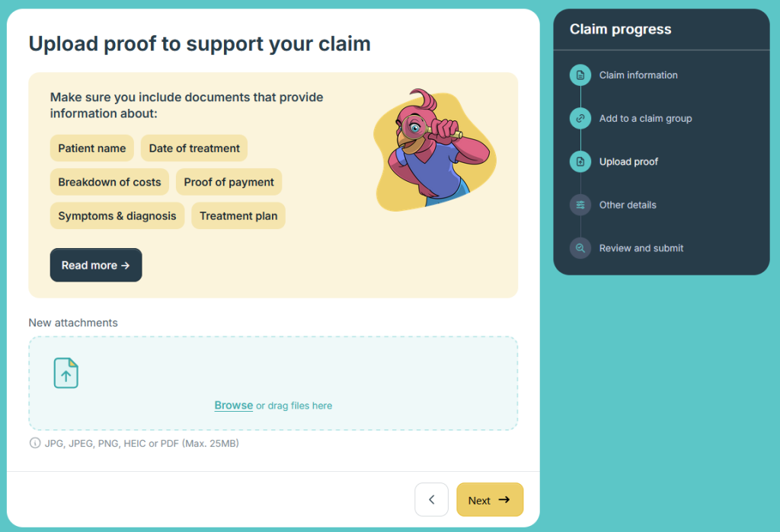This screenshot has height=532, width=780.
Task: Click the Review and submit magnifier icon
Action: [580, 248]
